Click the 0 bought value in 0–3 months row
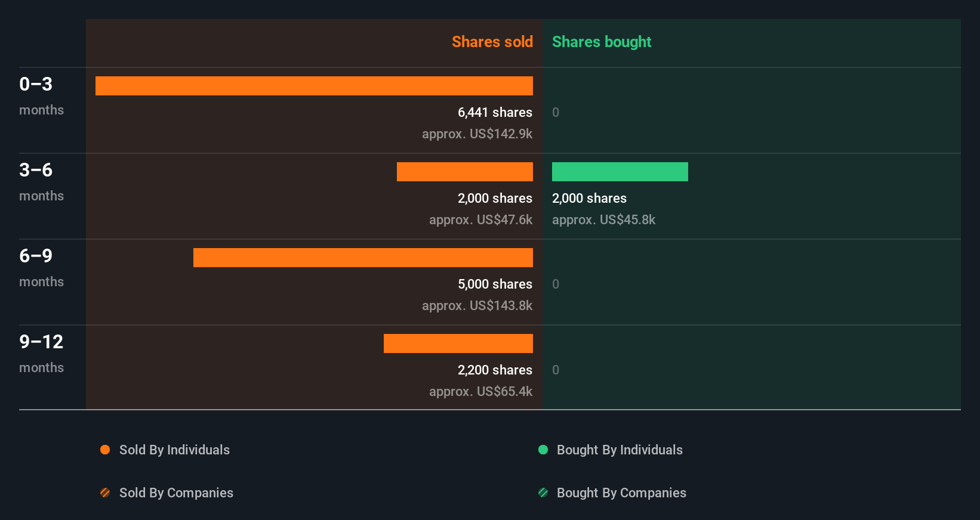This screenshot has width=980, height=520. [x=556, y=112]
